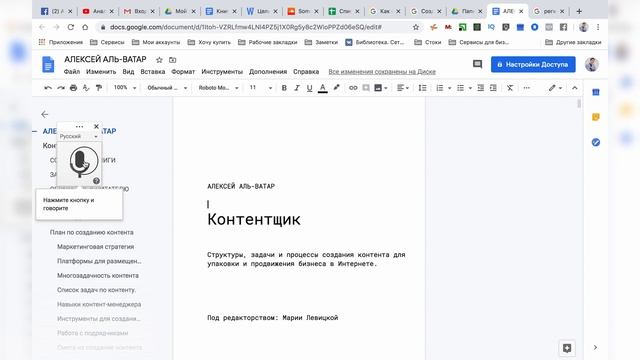640x360 pixels.
Task: Open the text color picker
Action: coord(322,88)
